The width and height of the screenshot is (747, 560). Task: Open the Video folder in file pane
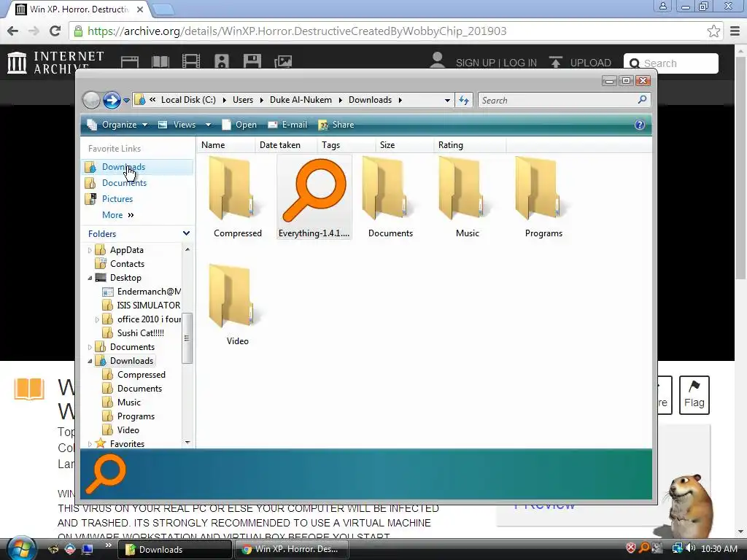click(237, 306)
